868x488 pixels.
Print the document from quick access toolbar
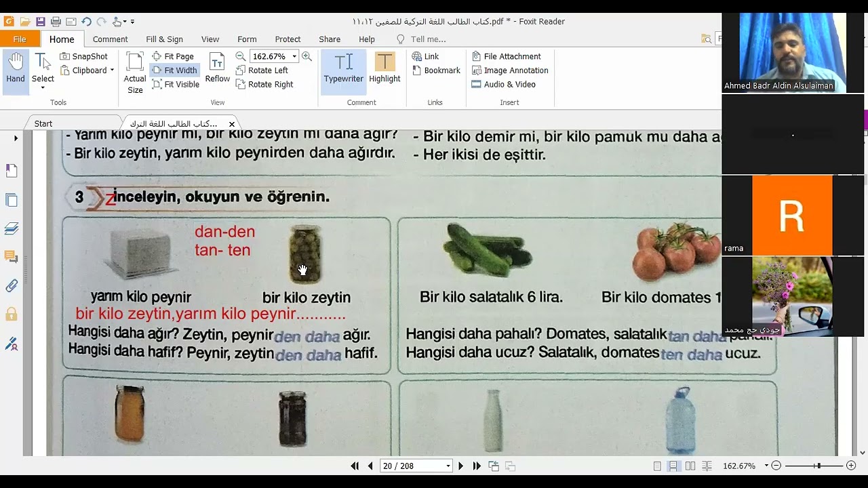click(x=56, y=22)
